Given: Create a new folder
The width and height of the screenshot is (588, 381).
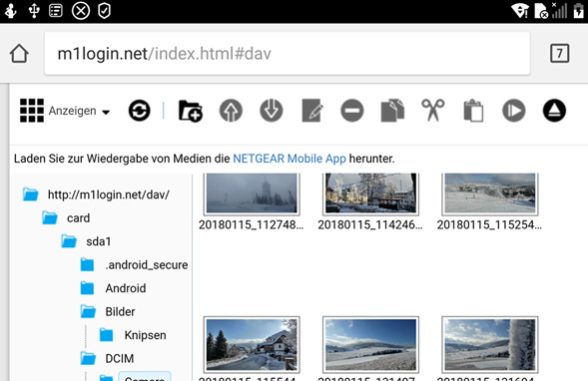Looking at the screenshot, I should pyautogui.click(x=191, y=111).
